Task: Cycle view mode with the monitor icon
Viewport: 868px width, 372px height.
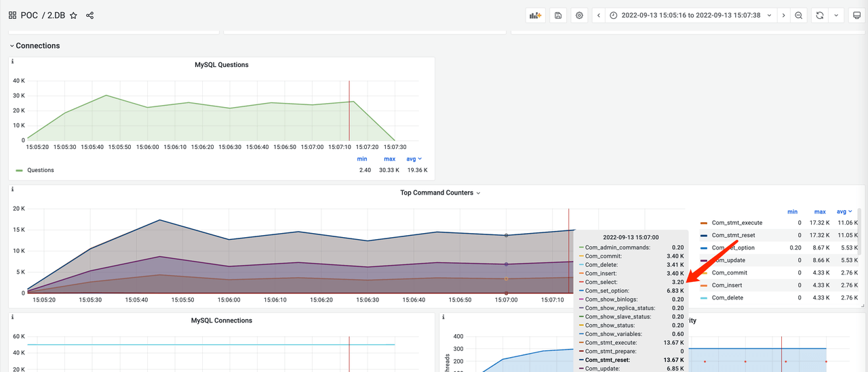Action: click(x=857, y=15)
